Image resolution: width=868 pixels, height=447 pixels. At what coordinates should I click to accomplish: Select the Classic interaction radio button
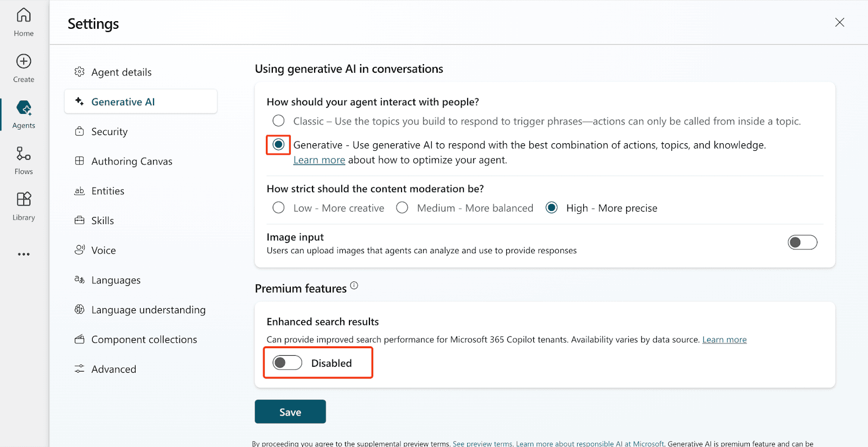tap(278, 121)
